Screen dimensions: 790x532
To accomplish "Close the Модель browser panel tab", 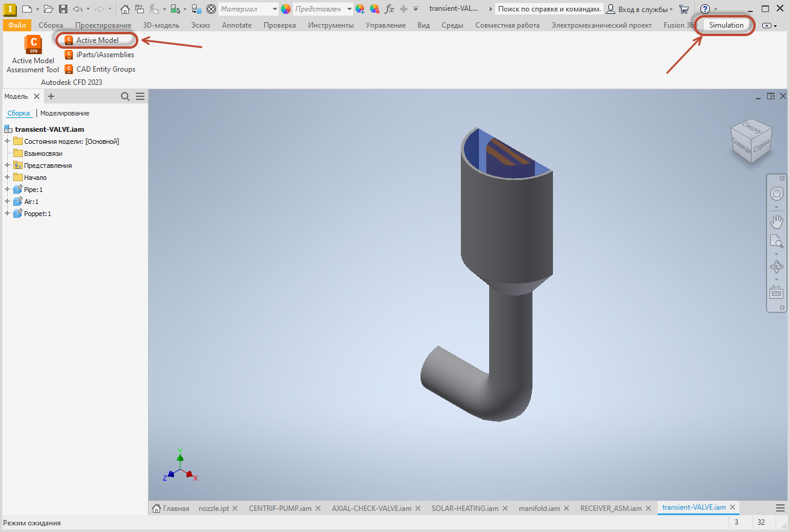I will tap(37, 96).
